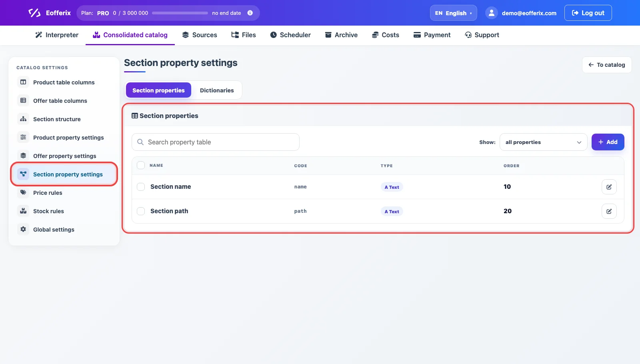
Task: Click the Offer table columns icon
Action: click(23, 100)
